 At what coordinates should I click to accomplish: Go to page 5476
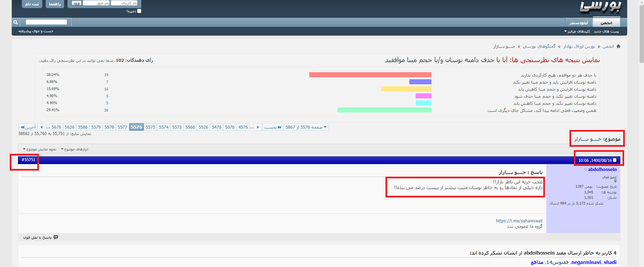(x=217, y=127)
